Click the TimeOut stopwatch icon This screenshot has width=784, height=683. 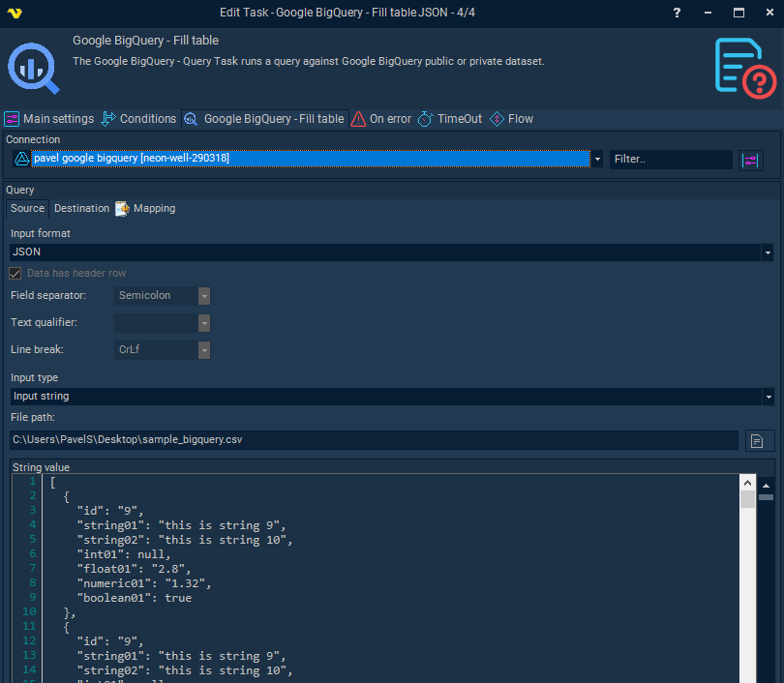[x=423, y=118]
